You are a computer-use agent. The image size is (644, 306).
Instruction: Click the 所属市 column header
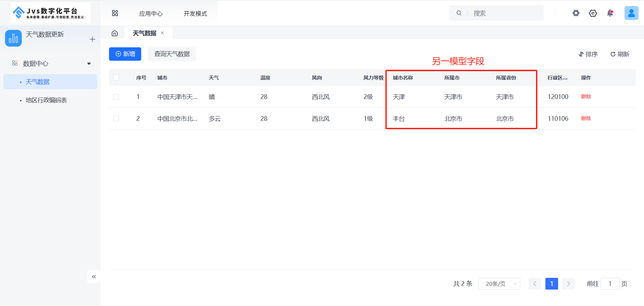[x=452, y=78]
